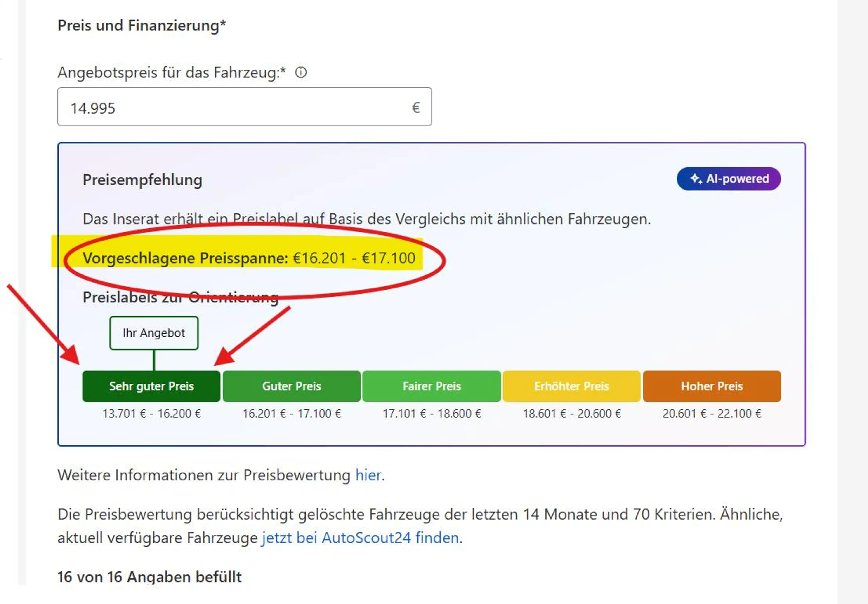Click the 'Die Preisbewertung berücksichtigt gelöschte Fahrzeuge' sentence

[x=420, y=526]
